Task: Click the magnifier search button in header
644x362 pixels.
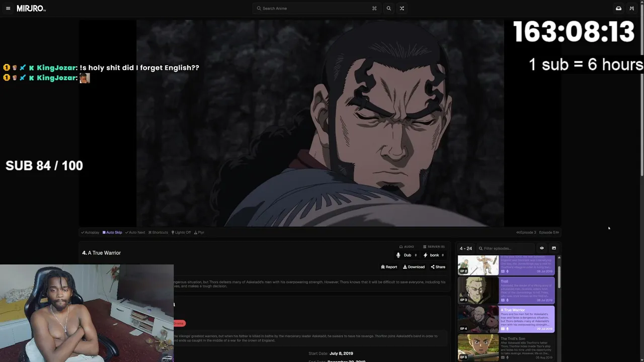Action: click(388, 9)
